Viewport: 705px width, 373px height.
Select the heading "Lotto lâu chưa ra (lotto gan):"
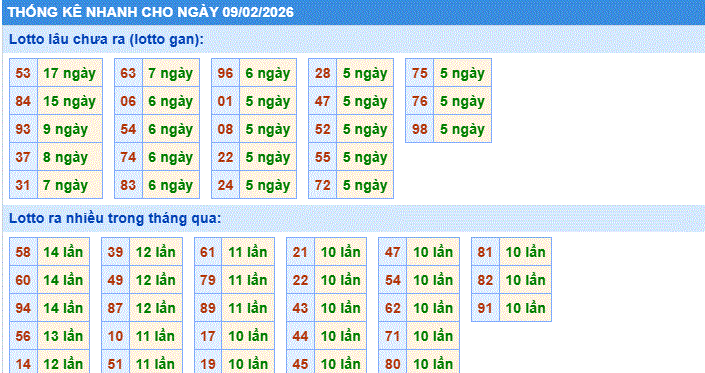107,39
